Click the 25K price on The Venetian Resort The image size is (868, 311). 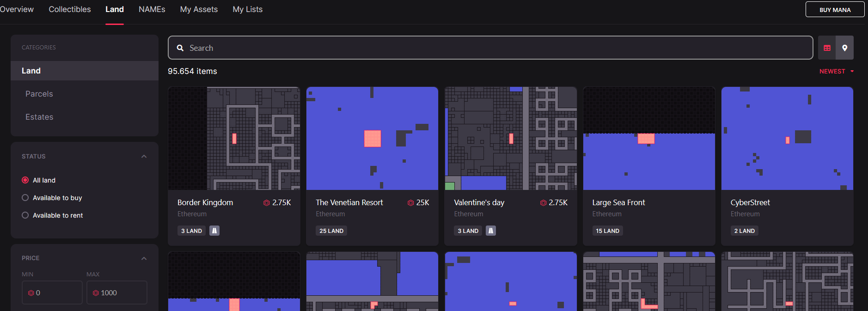(422, 202)
